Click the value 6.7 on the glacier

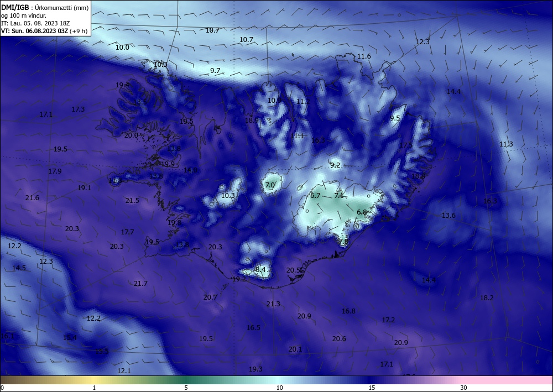tap(315, 196)
